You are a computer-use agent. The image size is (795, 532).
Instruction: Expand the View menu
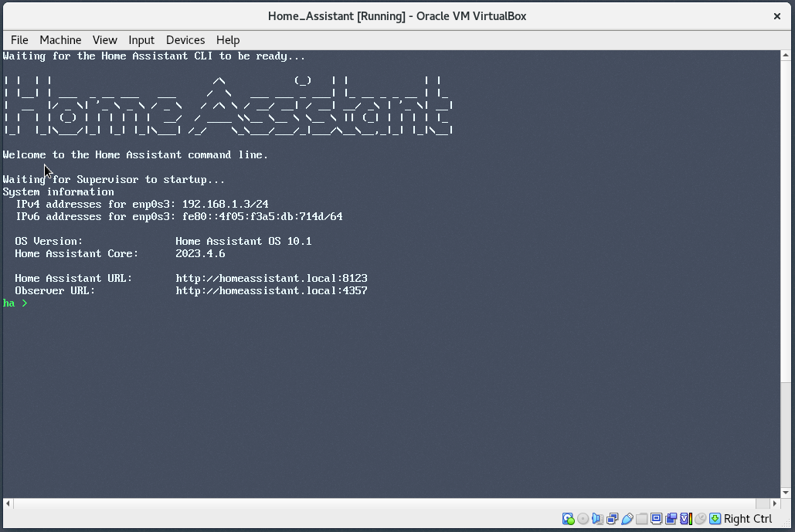point(105,40)
